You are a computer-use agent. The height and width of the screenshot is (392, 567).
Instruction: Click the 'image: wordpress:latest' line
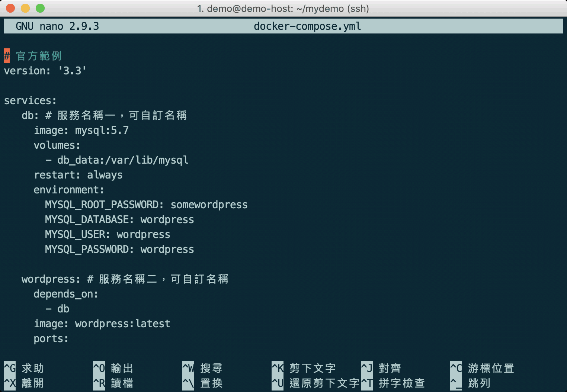click(102, 324)
